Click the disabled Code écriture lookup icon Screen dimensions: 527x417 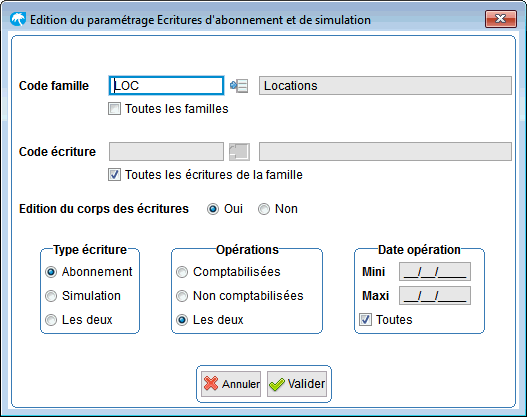pos(239,152)
